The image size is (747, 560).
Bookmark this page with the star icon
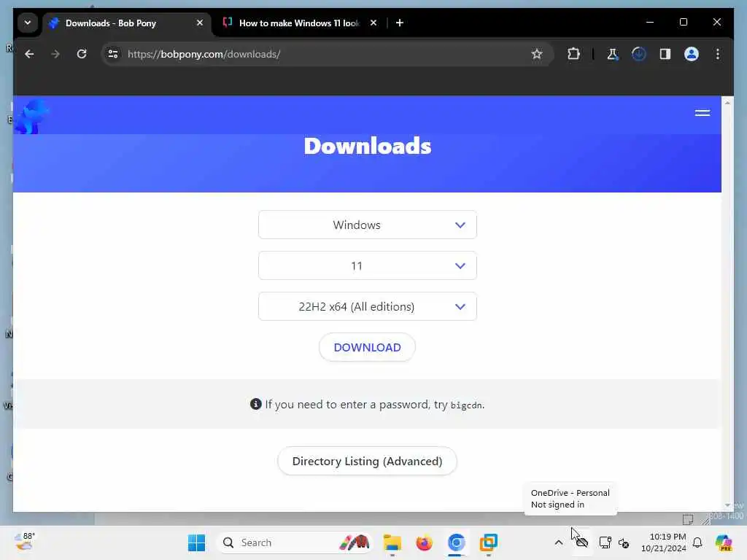coord(537,54)
